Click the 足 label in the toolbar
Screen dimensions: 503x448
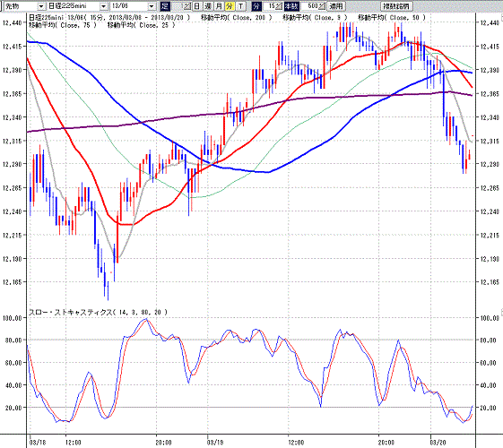pyautogui.click(x=165, y=6)
